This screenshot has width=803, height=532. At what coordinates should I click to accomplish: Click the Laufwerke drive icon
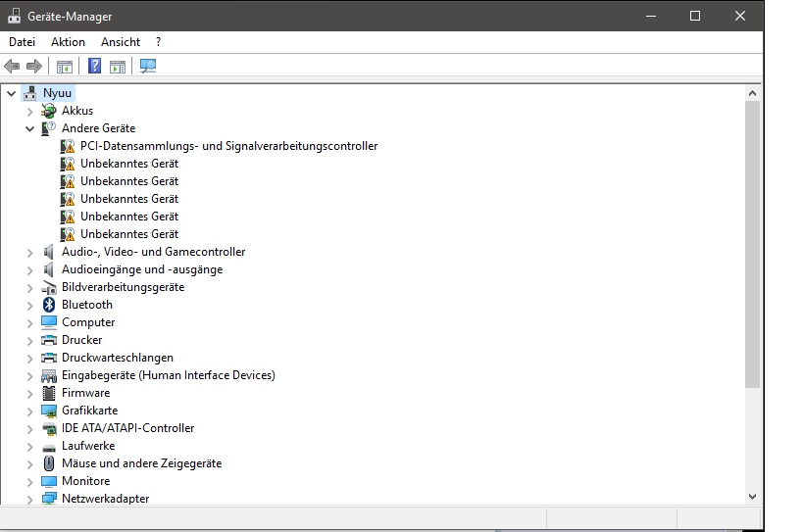(x=49, y=447)
